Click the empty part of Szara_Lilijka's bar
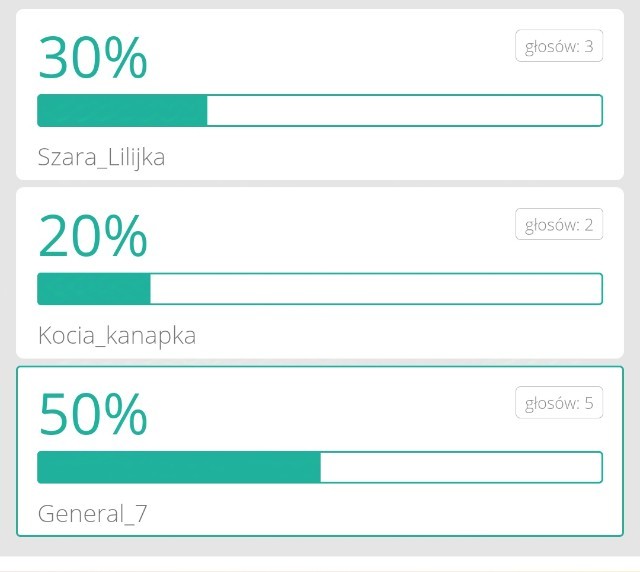 tap(404, 110)
